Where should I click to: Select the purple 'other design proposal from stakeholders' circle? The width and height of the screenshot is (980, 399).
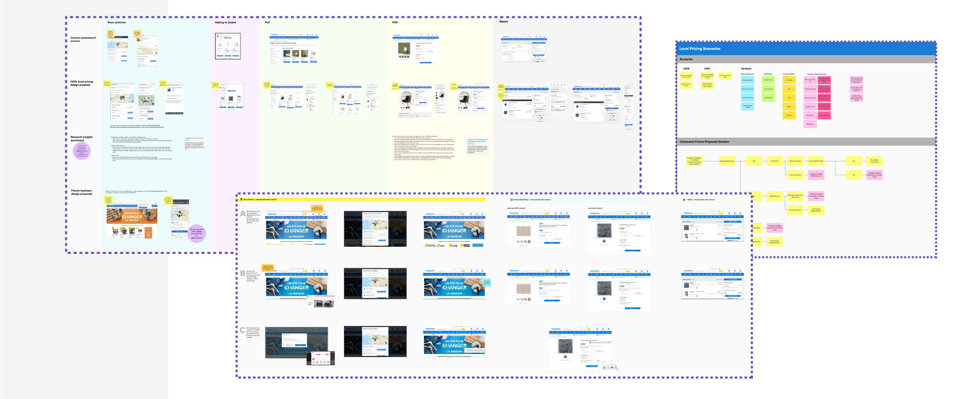(x=197, y=232)
